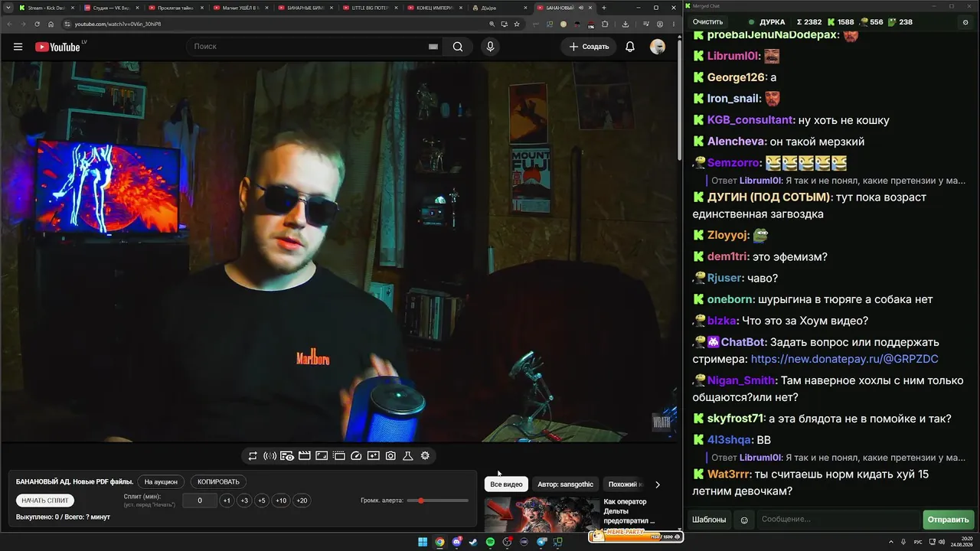
Task: Open Steam from the taskbar
Action: point(473,543)
